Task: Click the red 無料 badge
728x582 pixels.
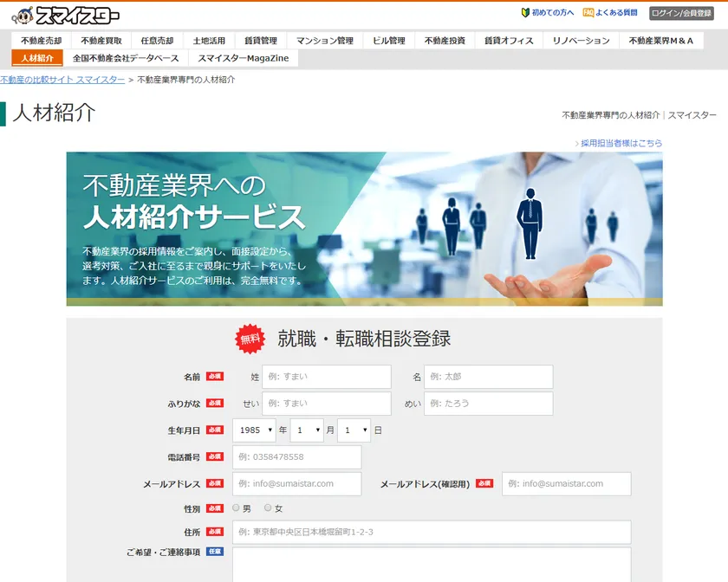Action: [250, 339]
